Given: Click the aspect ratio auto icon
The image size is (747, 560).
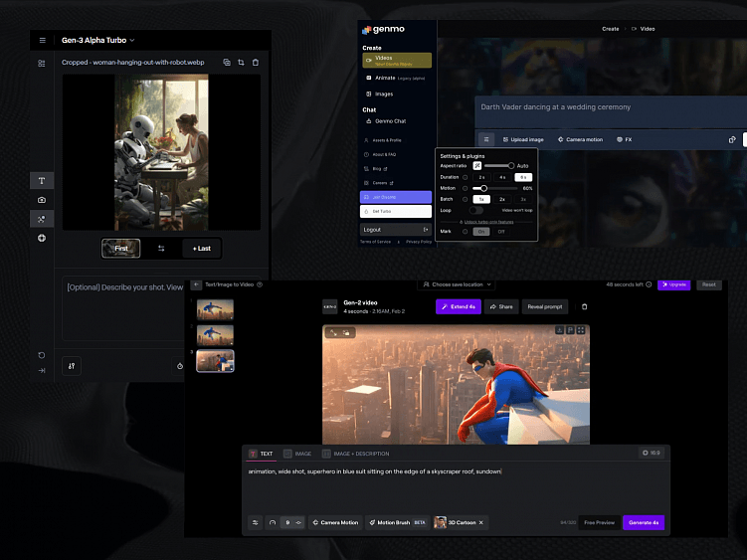Looking at the screenshot, I should tap(476, 166).
